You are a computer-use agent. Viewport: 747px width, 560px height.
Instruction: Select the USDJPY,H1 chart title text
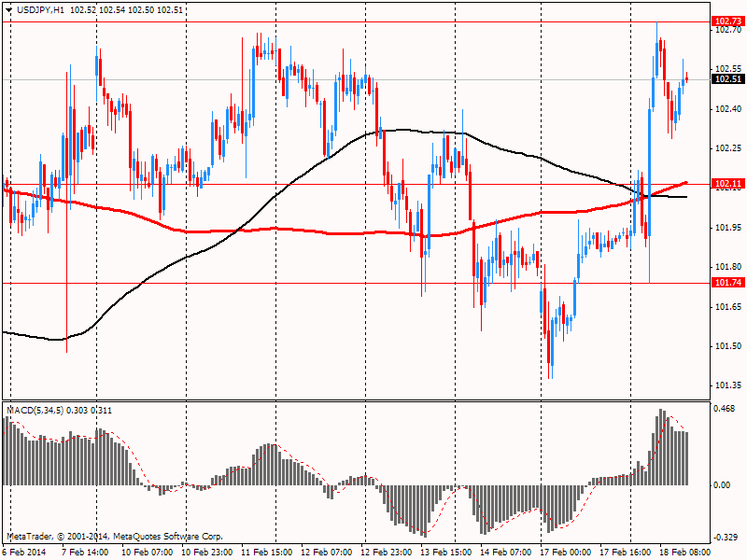(x=40, y=10)
